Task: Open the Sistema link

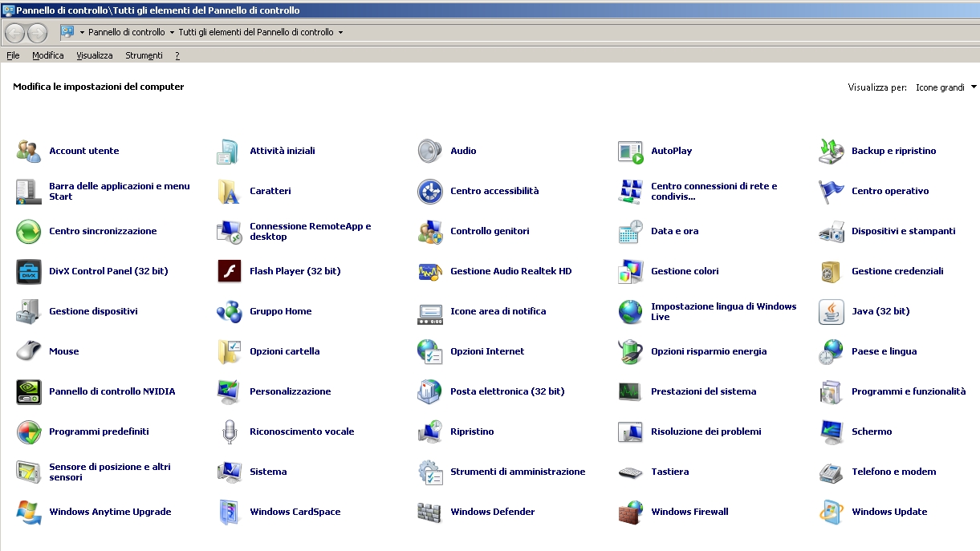Action: pyautogui.click(x=268, y=472)
